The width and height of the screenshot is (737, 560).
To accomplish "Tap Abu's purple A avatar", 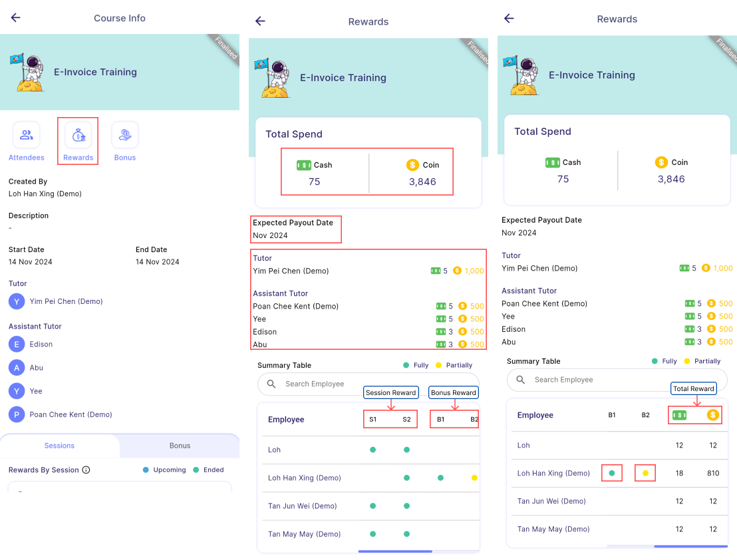I will tap(17, 368).
